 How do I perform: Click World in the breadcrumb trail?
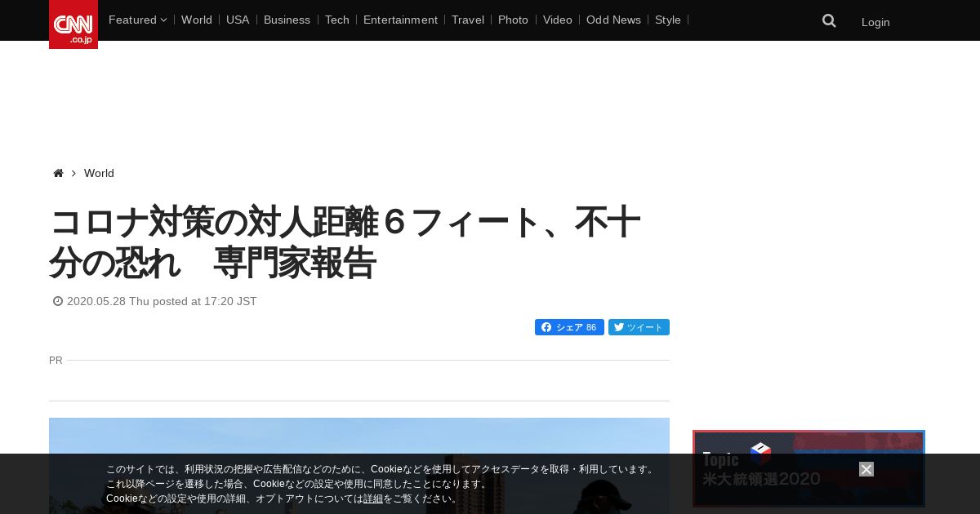click(99, 173)
